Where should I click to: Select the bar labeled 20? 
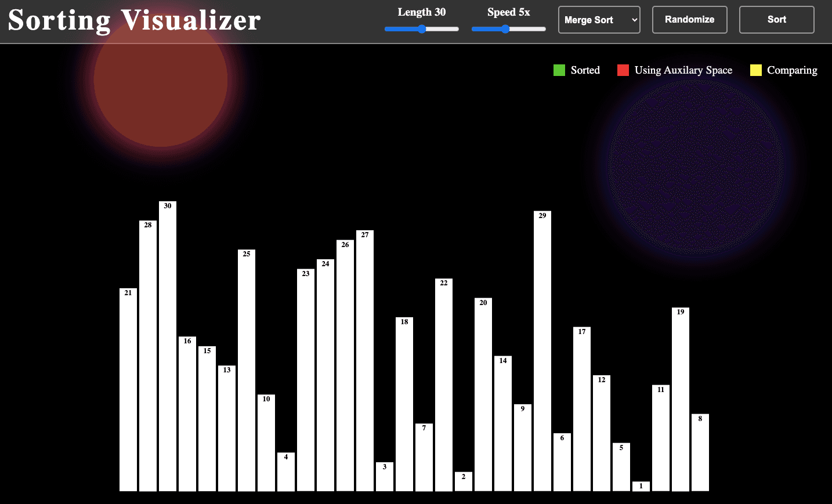click(483, 394)
